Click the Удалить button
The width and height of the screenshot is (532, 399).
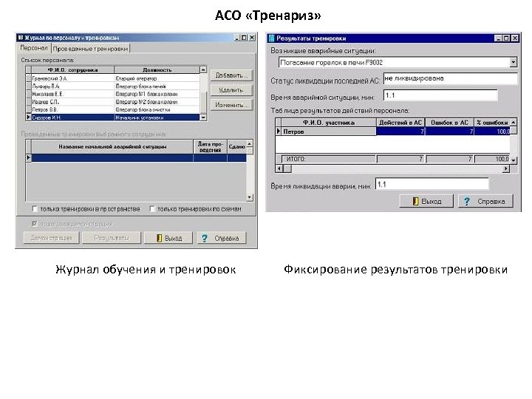[x=231, y=90]
